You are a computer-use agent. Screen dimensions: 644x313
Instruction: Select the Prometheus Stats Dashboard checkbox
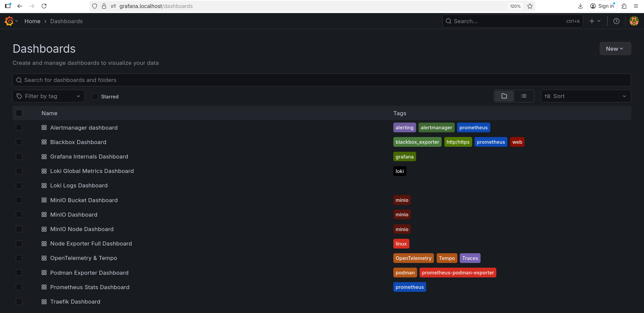(19, 287)
